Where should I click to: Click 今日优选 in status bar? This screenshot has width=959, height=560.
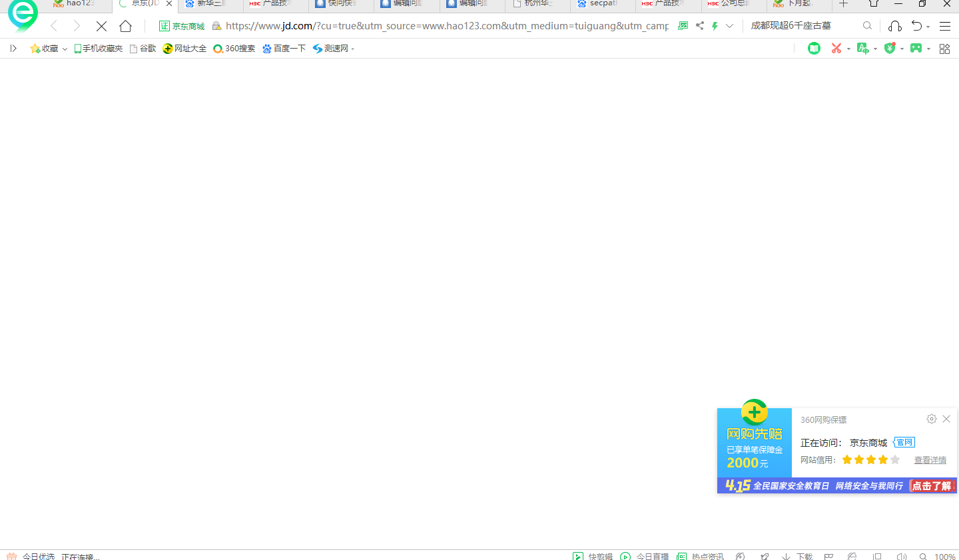click(31, 557)
